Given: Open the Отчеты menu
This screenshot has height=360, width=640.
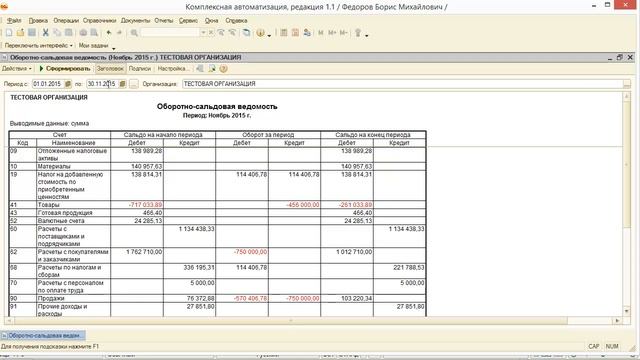Looking at the screenshot, I should click(164, 20).
